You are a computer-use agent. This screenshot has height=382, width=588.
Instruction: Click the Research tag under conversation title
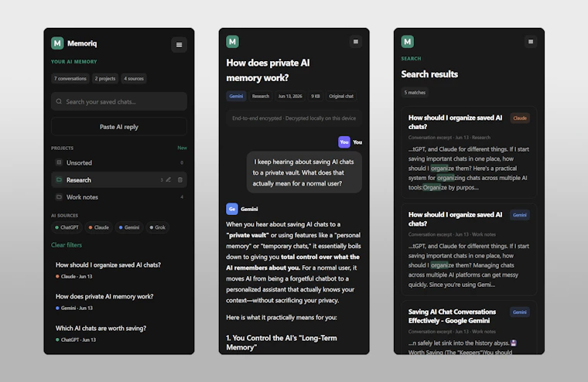pos(261,96)
